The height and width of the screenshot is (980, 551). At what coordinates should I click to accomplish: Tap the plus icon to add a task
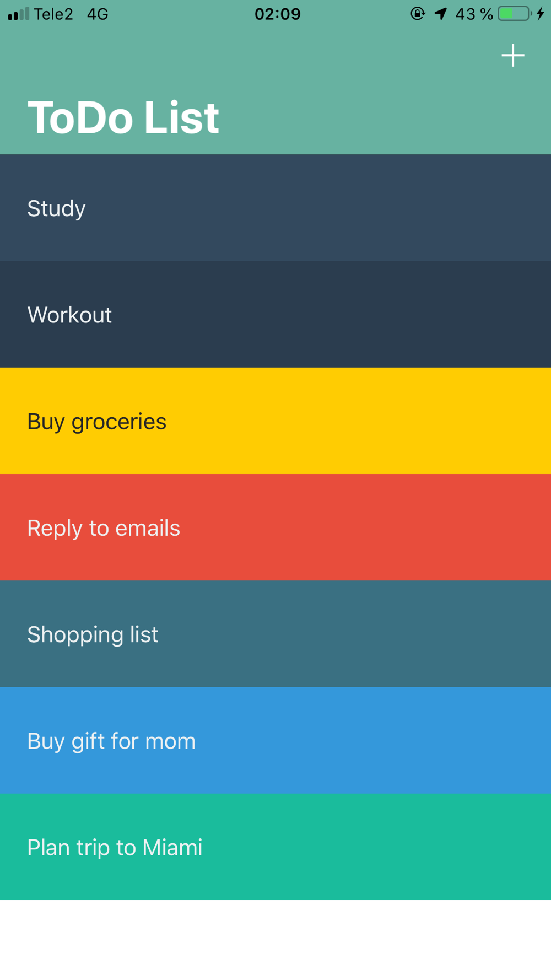coord(512,56)
